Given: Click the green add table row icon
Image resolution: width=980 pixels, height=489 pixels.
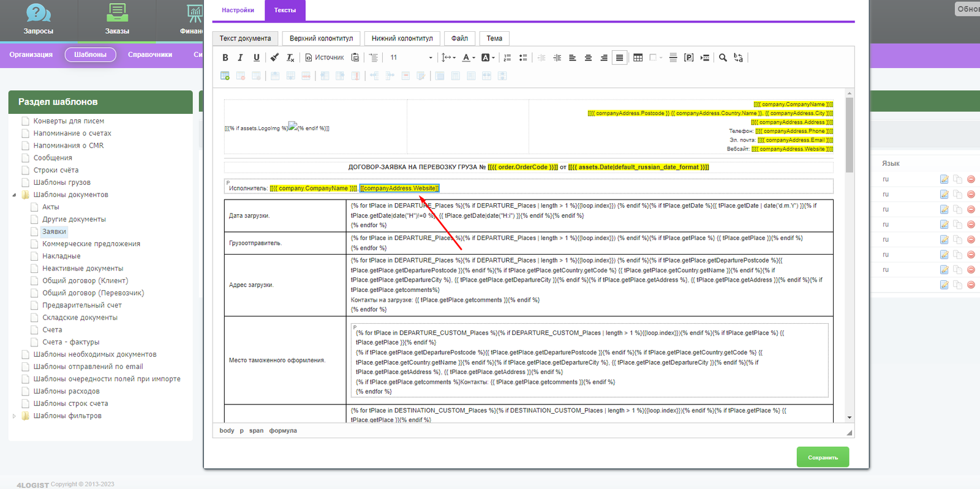Looking at the screenshot, I should coord(225,76).
